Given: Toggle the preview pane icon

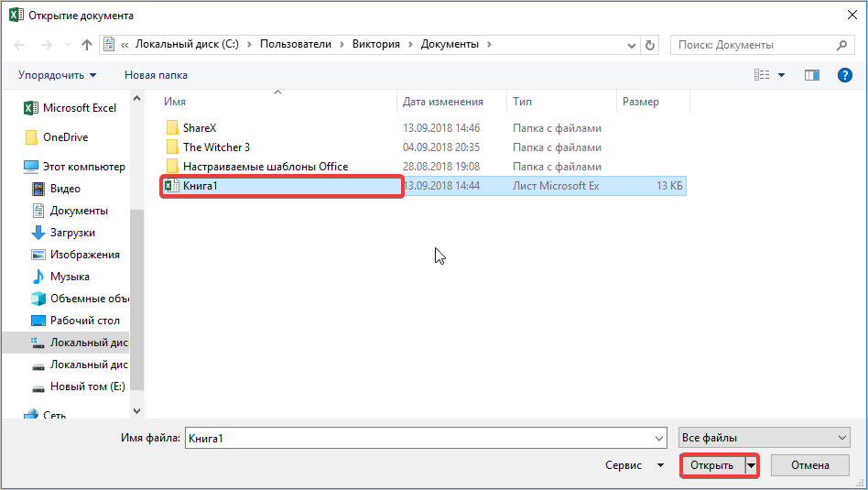Looking at the screenshot, I should (811, 75).
